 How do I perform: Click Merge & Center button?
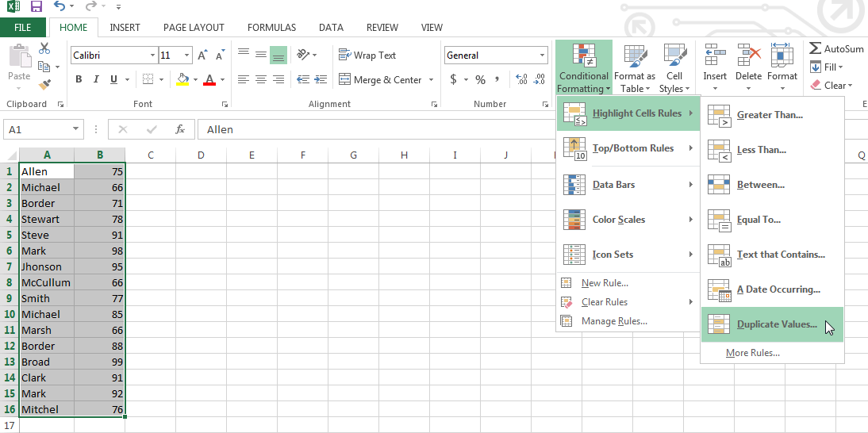click(380, 79)
